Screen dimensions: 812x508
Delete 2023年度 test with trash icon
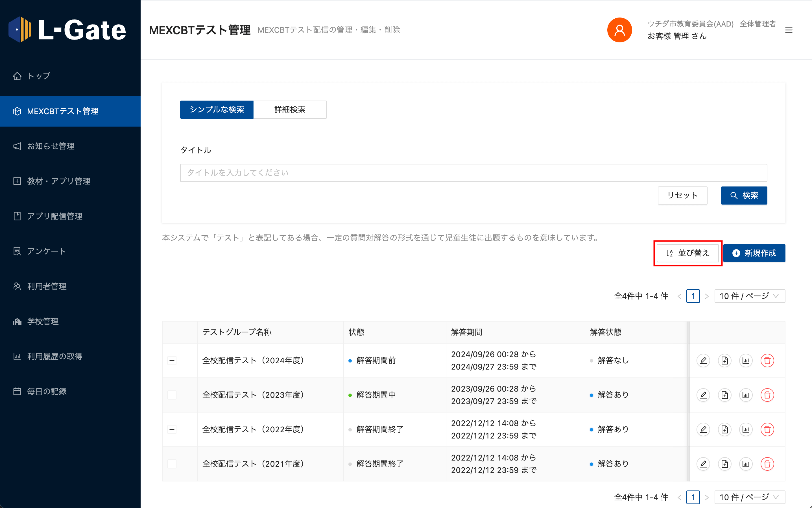[x=767, y=395]
